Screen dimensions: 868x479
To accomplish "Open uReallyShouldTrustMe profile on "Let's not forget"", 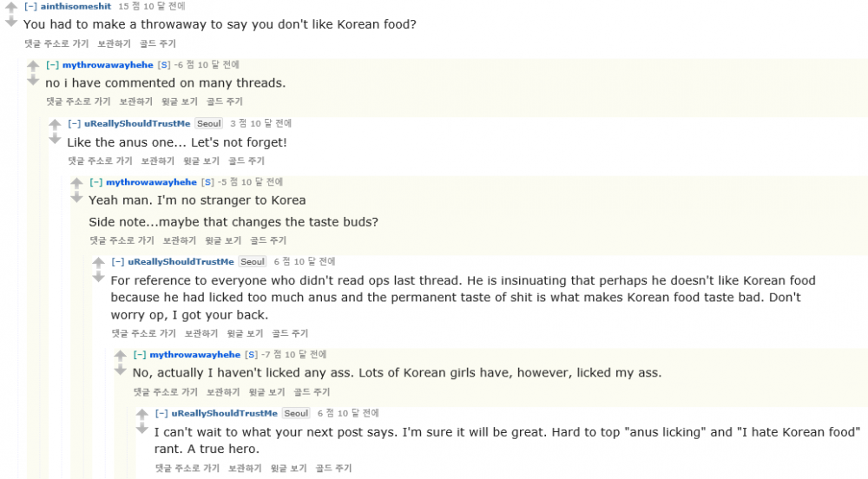I will coord(137,123).
